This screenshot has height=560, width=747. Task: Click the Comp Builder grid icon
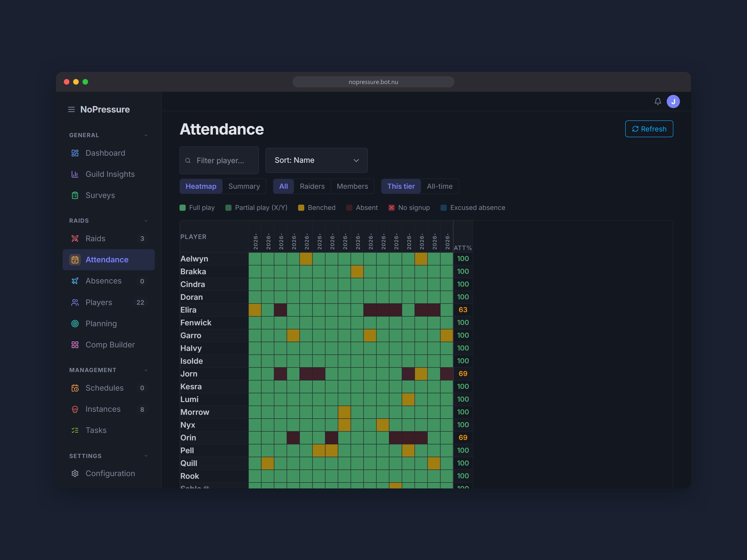tap(75, 345)
